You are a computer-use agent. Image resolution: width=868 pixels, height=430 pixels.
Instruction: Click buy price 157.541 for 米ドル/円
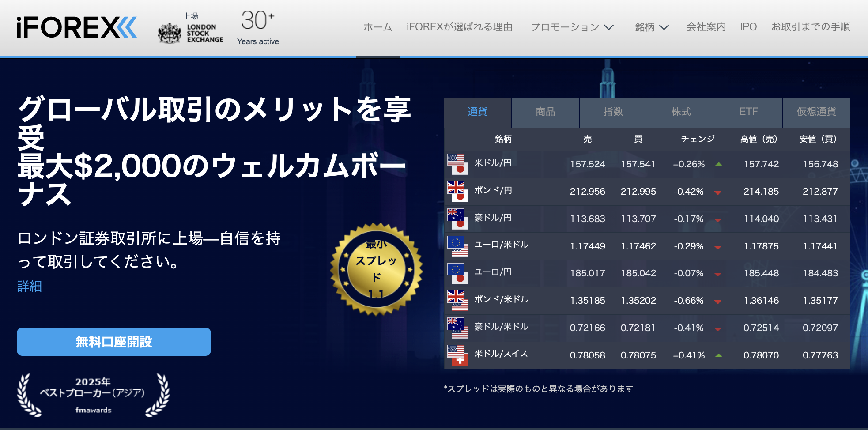[638, 164]
